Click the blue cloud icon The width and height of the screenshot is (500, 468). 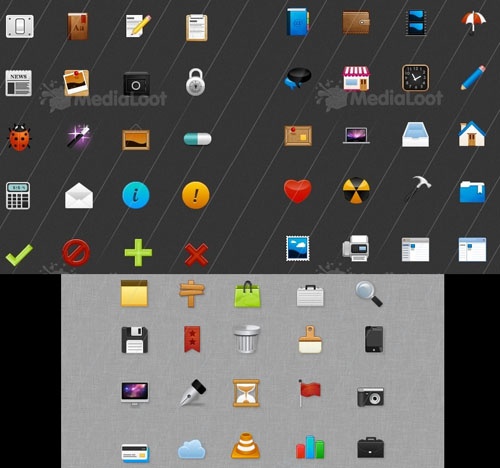192,450
